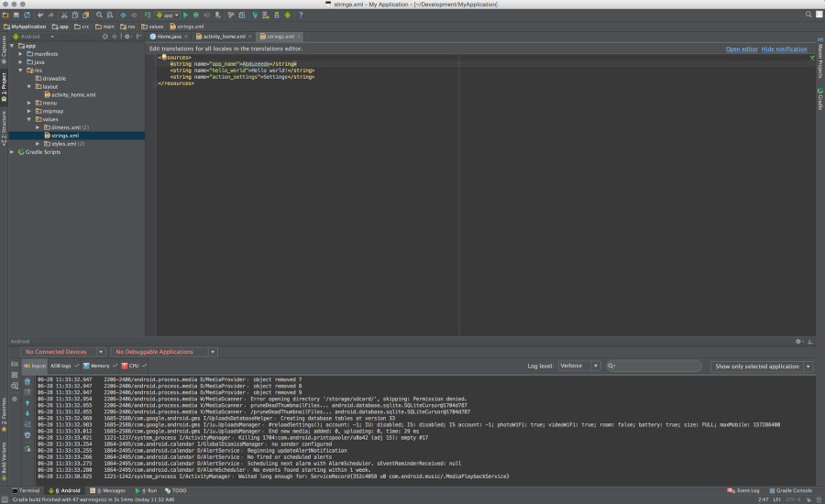Expand the mipmap folder arrow
This screenshot has width=825, height=504.
(x=29, y=112)
